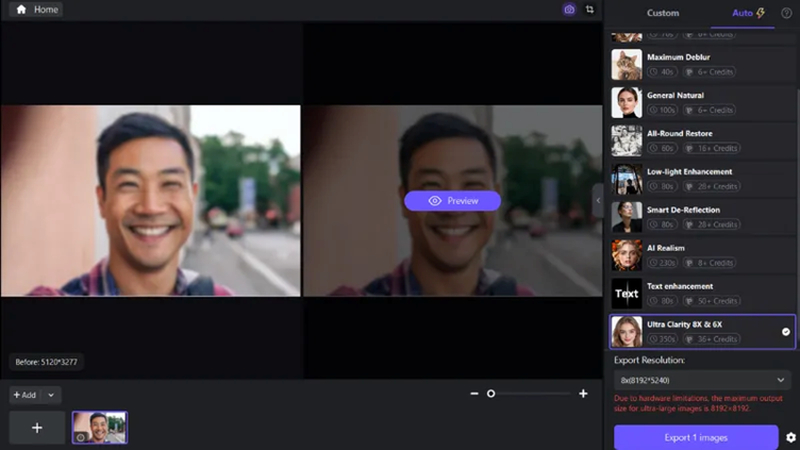The height and width of the screenshot is (450, 800).
Task: Click the Add button
Action: [x=24, y=395]
